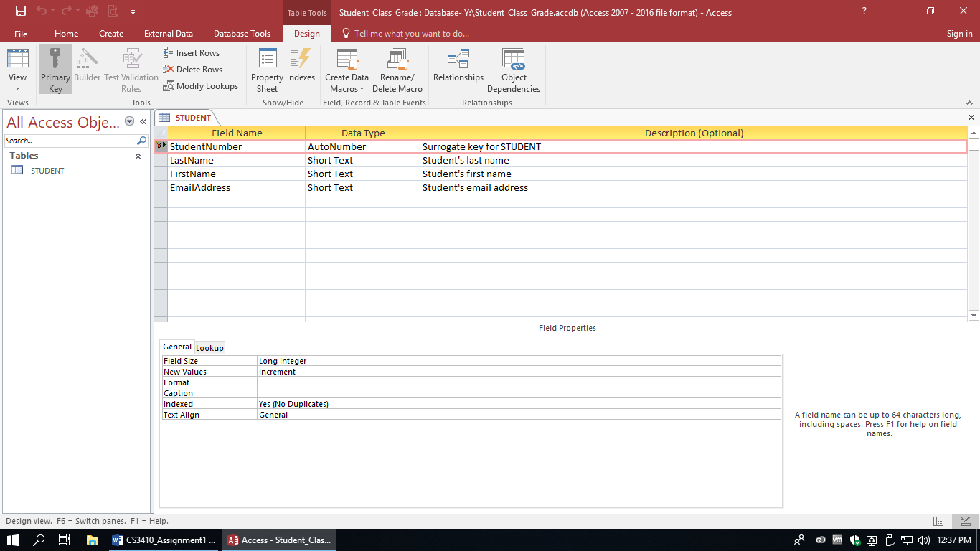
Task: Click Modify Lookups tool
Action: (x=201, y=86)
